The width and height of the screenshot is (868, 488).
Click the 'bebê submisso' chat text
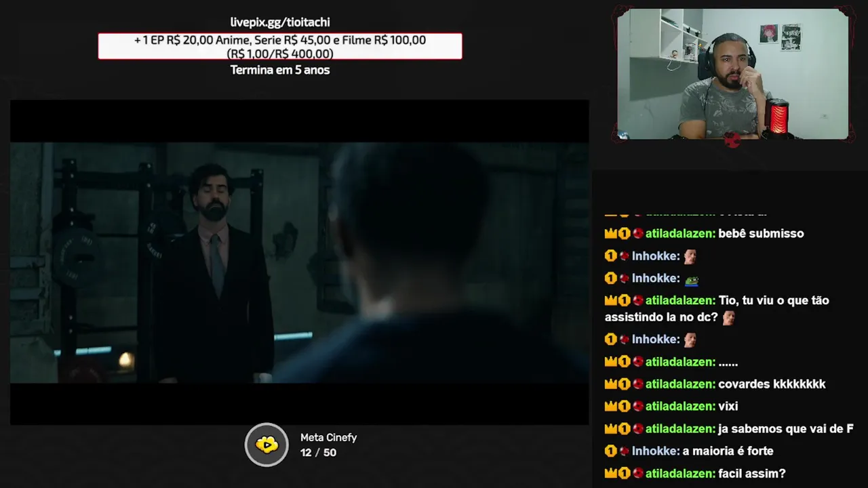coord(761,233)
